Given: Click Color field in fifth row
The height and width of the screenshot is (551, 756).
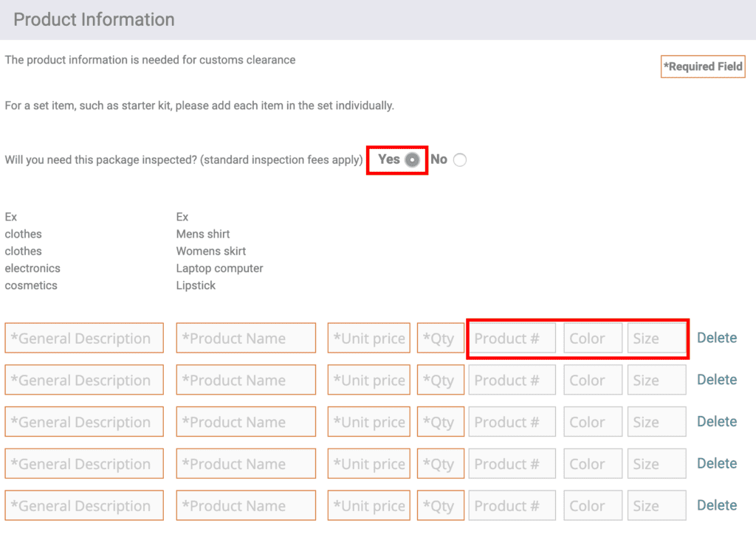Looking at the screenshot, I should [593, 506].
